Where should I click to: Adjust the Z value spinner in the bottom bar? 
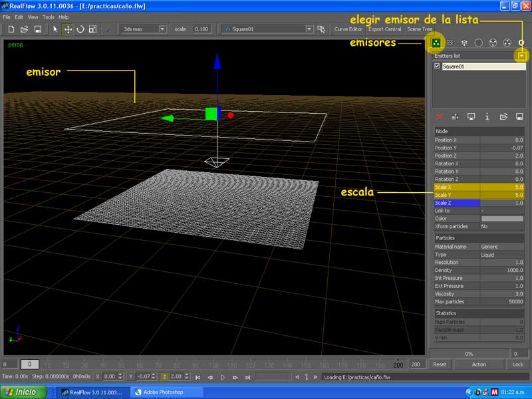187,376
